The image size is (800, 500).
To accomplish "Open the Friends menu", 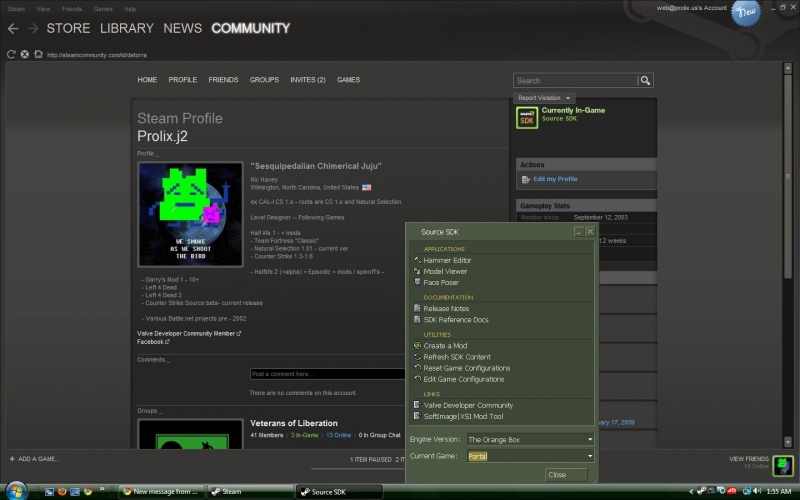I will (x=72, y=9).
